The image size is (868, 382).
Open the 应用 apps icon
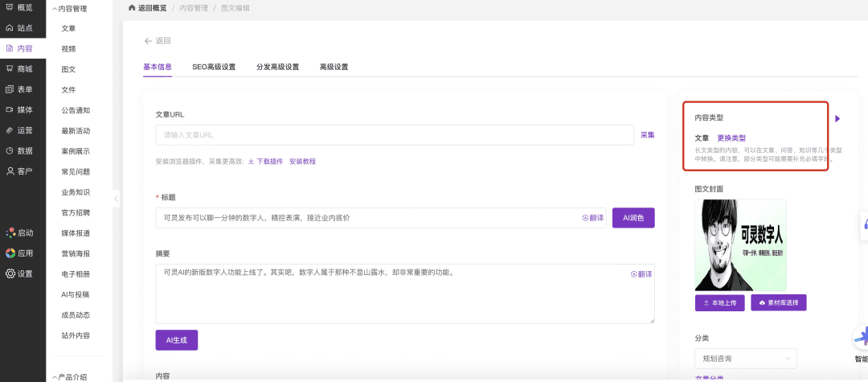click(x=10, y=253)
